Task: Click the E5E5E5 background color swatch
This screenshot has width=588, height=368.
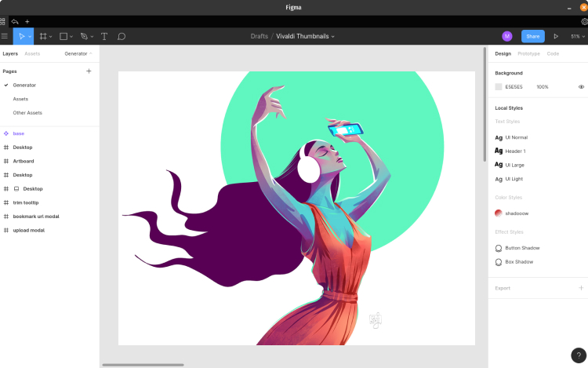Action: [x=499, y=87]
